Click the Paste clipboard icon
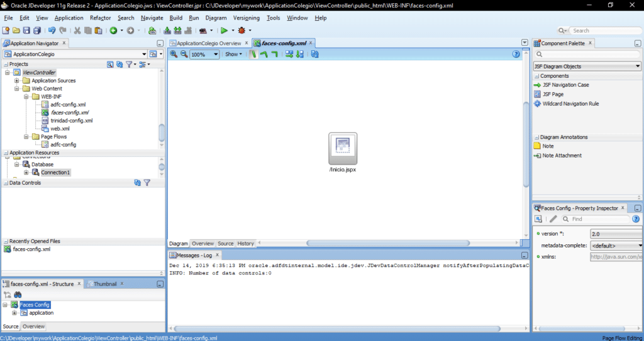The image size is (644, 341). (98, 30)
